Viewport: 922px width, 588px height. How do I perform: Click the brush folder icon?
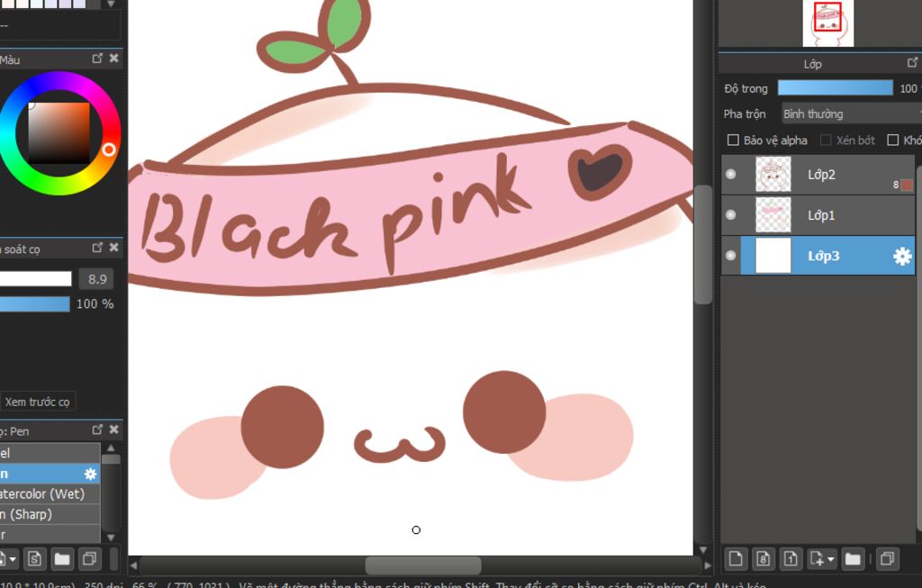tap(62, 558)
